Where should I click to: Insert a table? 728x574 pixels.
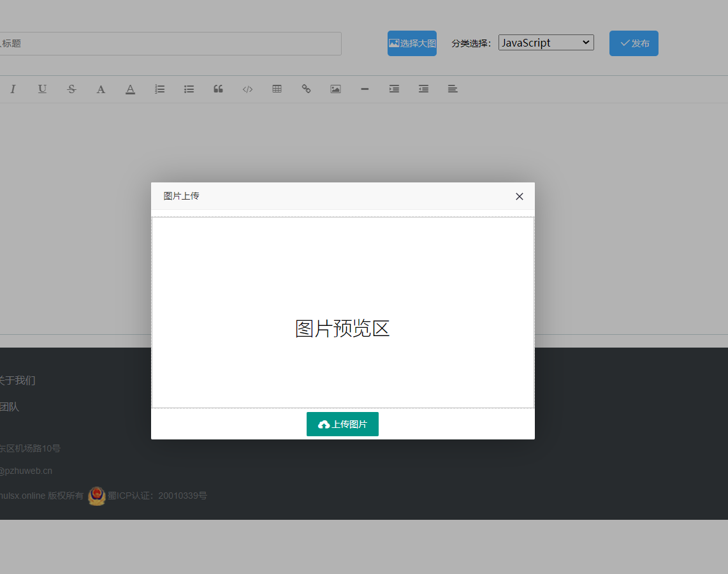[x=277, y=89]
